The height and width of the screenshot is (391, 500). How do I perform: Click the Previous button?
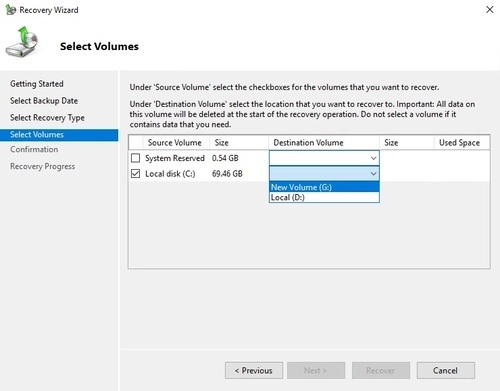(254, 370)
